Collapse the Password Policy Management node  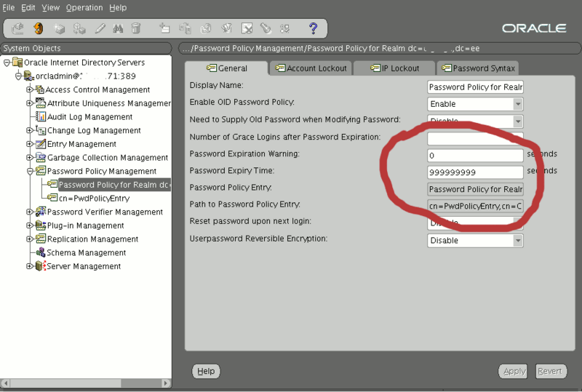(x=30, y=171)
